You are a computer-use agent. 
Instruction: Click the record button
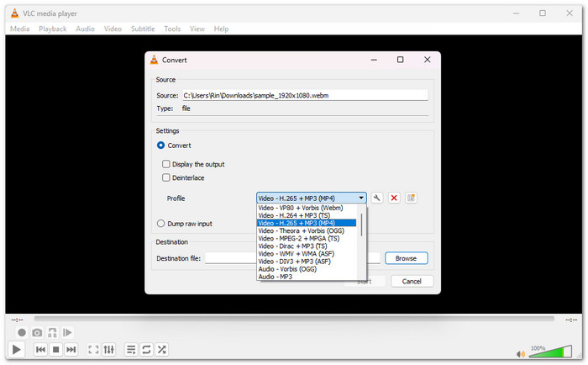[x=22, y=333]
